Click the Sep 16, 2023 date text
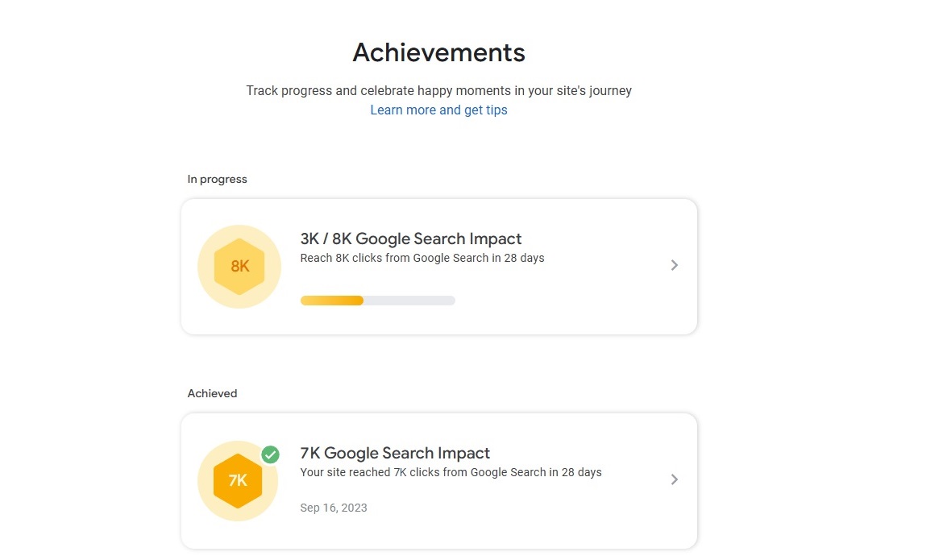The width and height of the screenshot is (943, 560). (x=333, y=508)
